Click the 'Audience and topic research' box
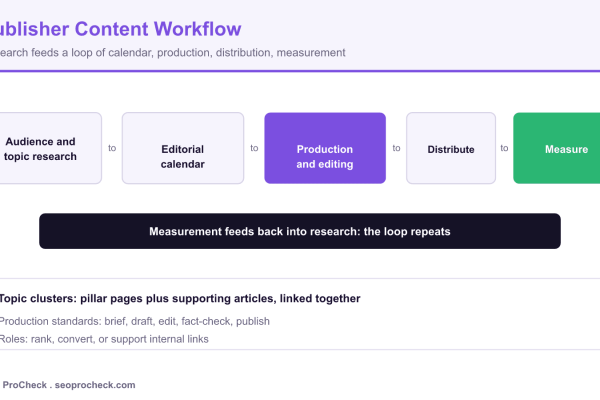 click(x=49, y=148)
